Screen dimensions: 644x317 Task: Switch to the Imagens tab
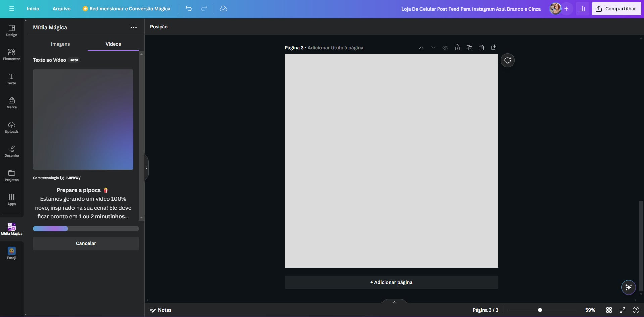(x=60, y=44)
